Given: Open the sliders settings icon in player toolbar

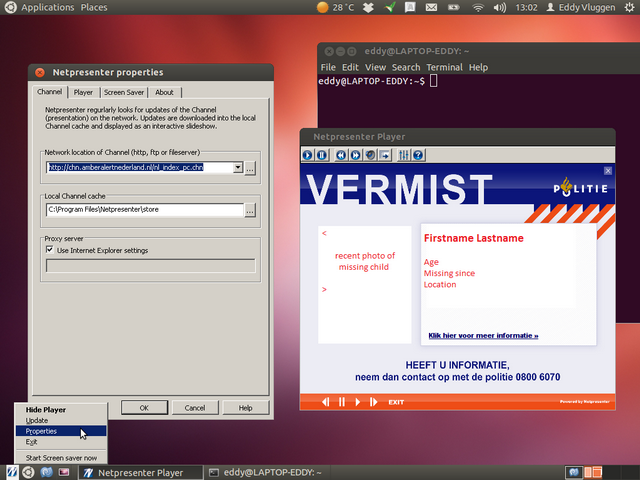Looking at the screenshot, I should (x=404, y=155).
